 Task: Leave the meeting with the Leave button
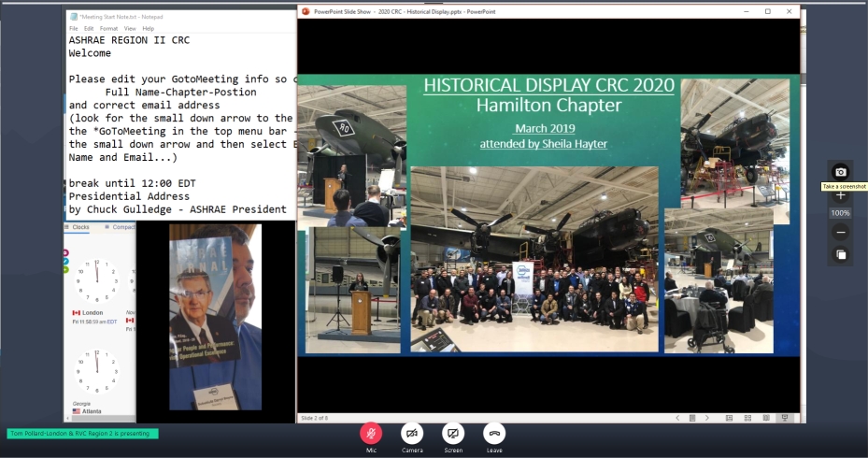[x=494, y=434]
